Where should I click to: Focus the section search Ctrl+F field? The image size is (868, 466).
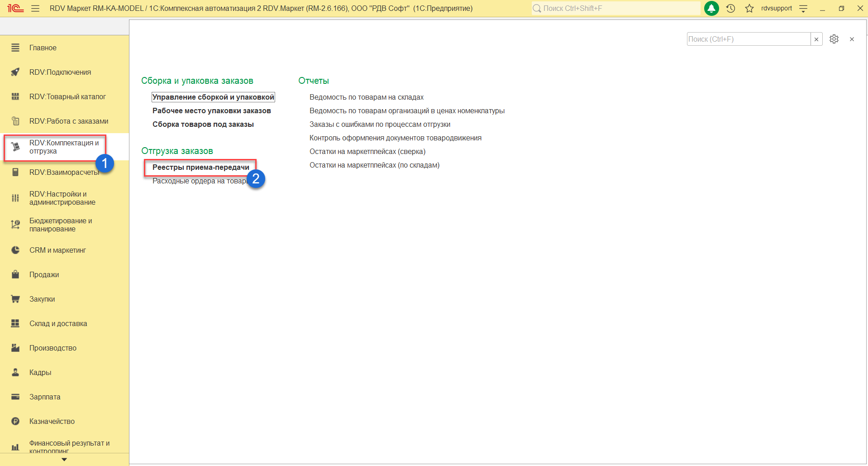(749, 39)
